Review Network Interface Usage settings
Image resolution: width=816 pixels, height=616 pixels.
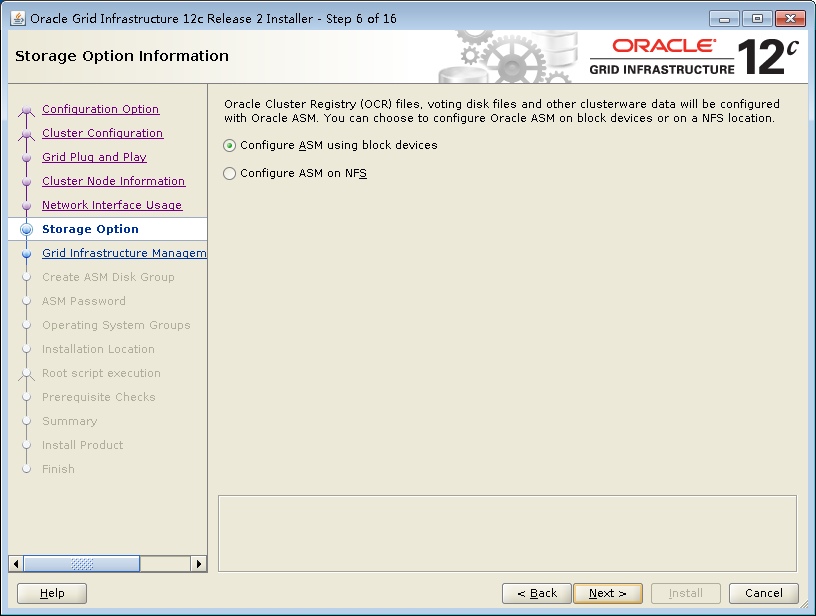(x=113, y=205)
